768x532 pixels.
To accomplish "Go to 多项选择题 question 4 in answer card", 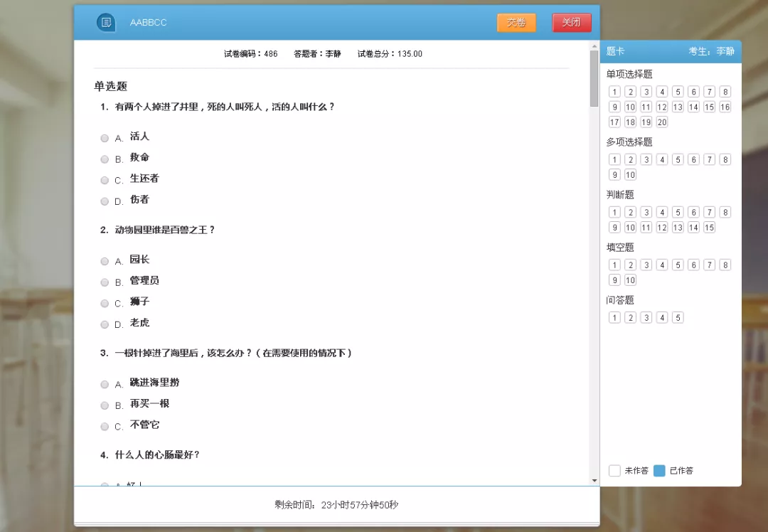I will pos(662,159).
